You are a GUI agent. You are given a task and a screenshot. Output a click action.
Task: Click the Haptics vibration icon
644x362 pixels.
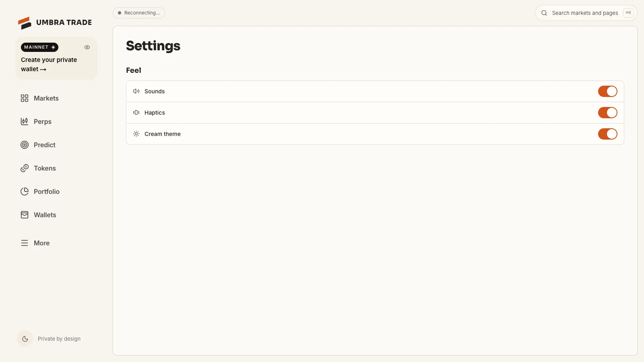point(136,113)
